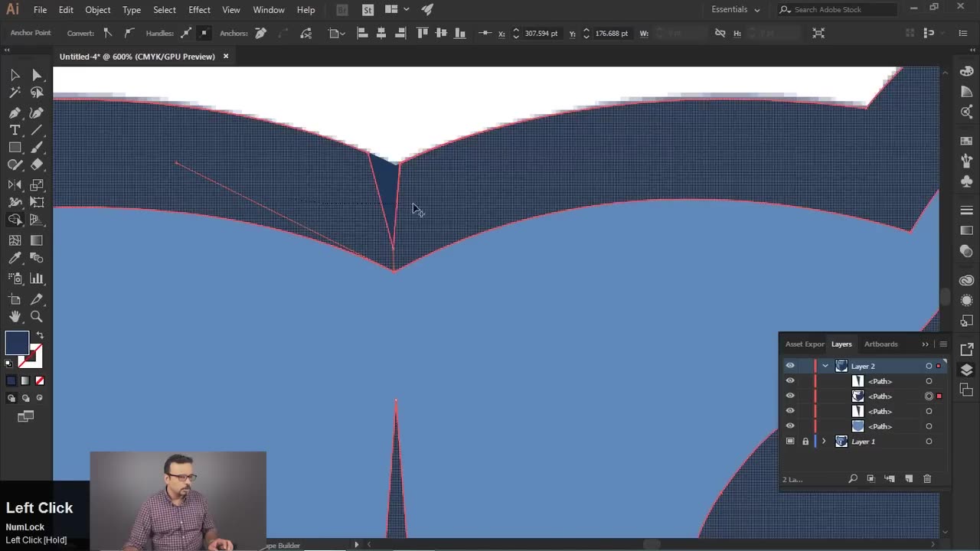The height and width of the screenshot is (551, 980).
Task: Select the Type tool
Action: [15, 130]
